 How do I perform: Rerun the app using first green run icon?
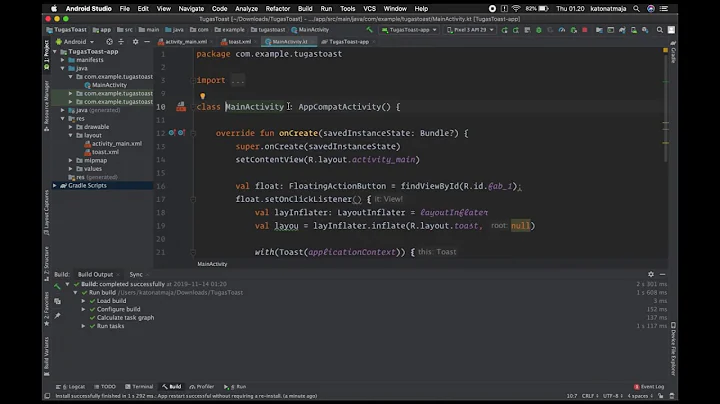coord(505,30)
